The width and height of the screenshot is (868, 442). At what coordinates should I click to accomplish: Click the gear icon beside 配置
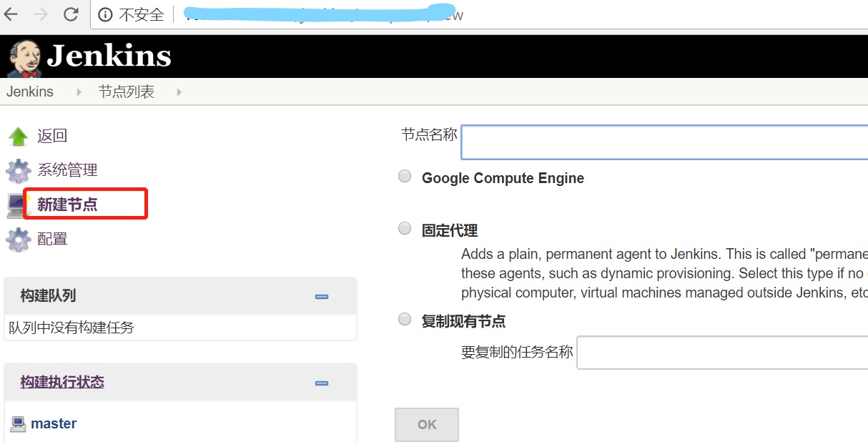tap(18, 240)
